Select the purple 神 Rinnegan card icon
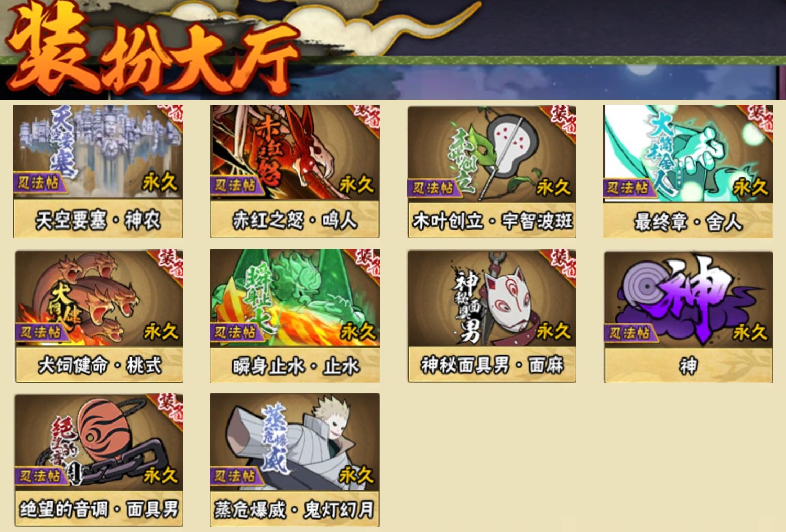Image resolution: width=786 pixels, height=532 pixels. [689, 299]
